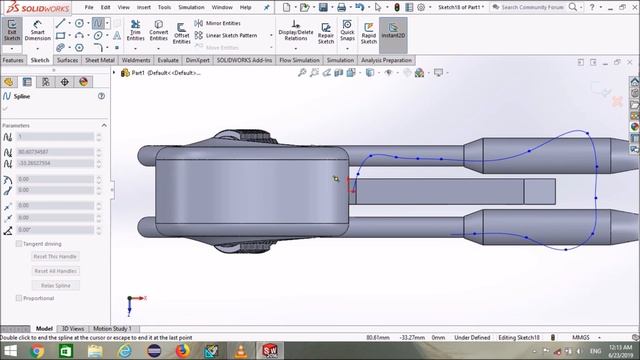Click the Exit Sketch button
Image resolution: width=640 pixels, height=360 pixels.
(12, 30)
